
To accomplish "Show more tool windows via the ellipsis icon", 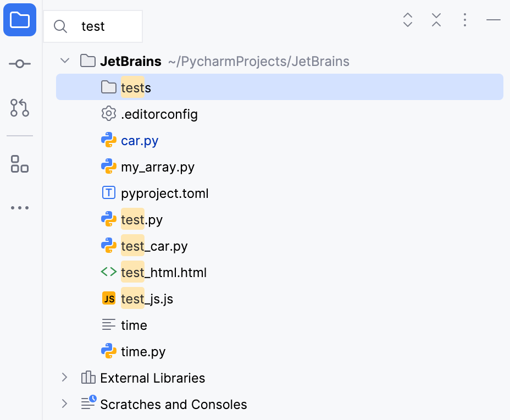I will tap(19, 207).
